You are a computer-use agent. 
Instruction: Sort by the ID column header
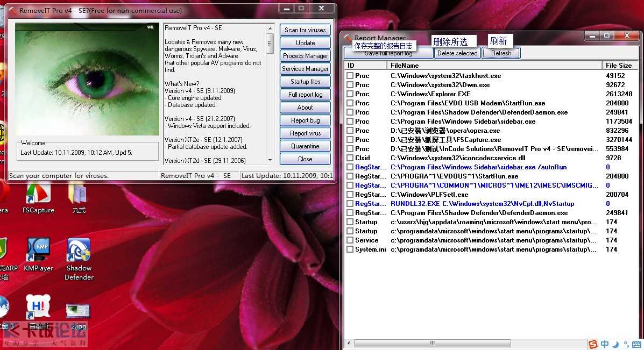tap(365, 65)
